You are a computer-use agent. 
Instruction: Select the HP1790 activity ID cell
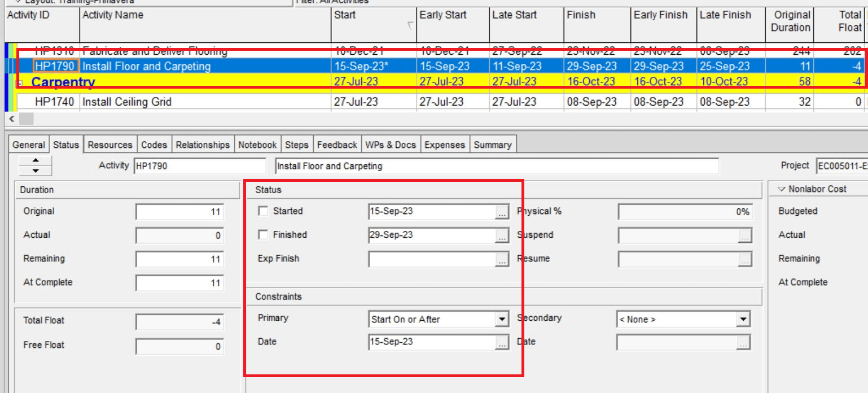coord(56,66)
